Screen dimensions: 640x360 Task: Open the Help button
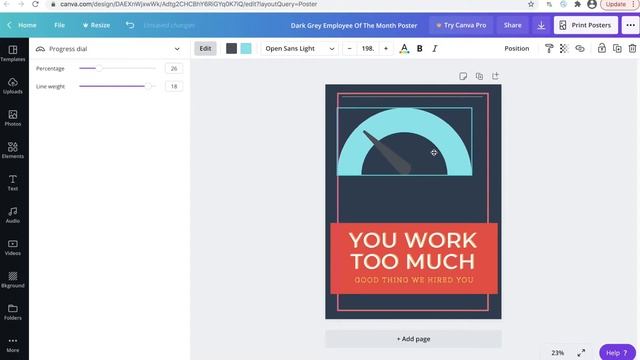click(617, 352)
